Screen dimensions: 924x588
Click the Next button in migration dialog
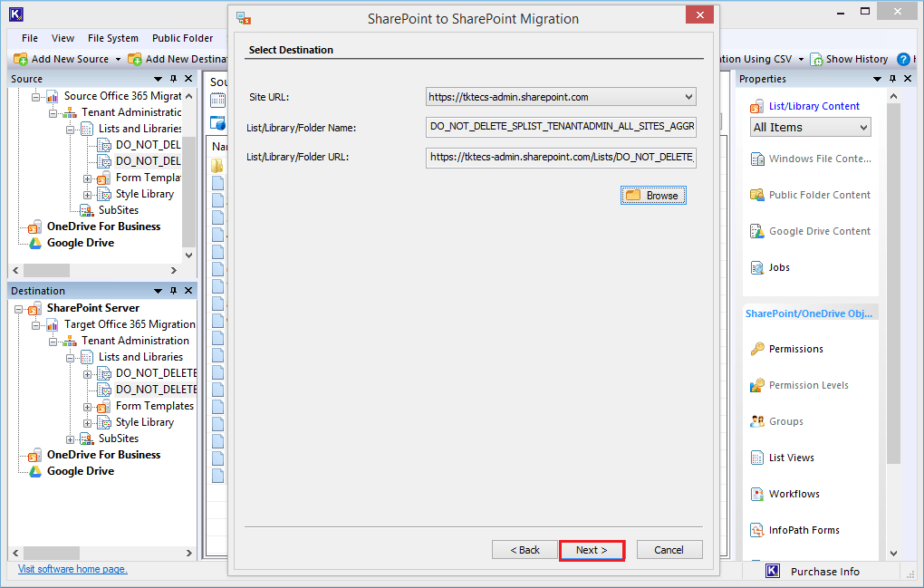pos(592,550)
